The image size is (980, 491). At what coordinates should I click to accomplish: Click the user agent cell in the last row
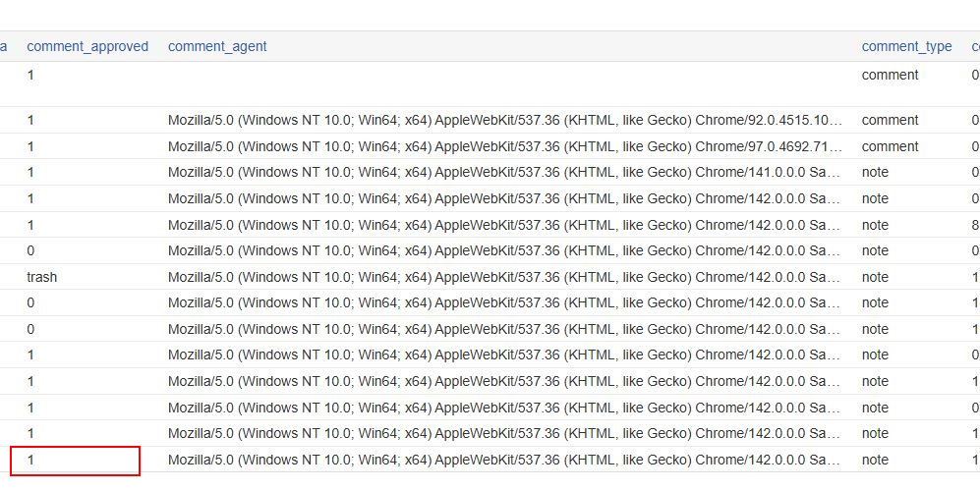tap(505, 460)
